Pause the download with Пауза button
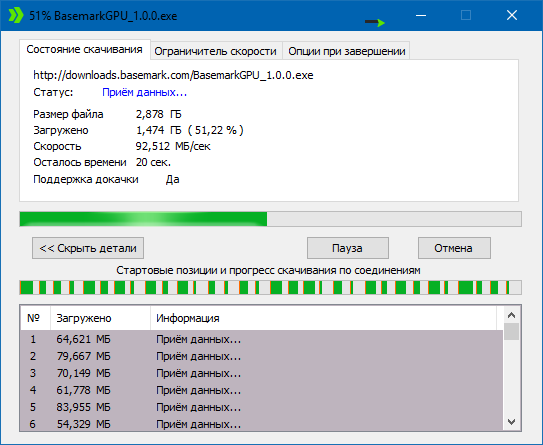Viewport: 543px width, 445px height. pos(347,248)
